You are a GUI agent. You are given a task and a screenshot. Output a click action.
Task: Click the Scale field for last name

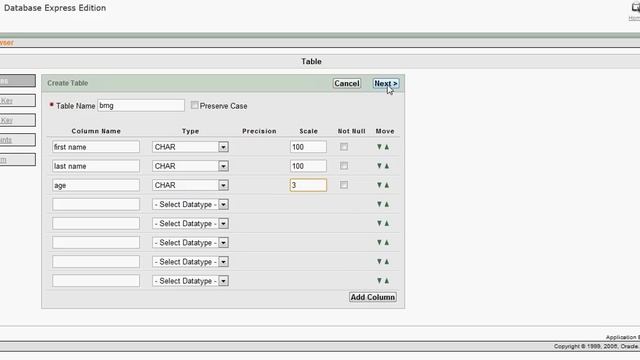[308, 166]
